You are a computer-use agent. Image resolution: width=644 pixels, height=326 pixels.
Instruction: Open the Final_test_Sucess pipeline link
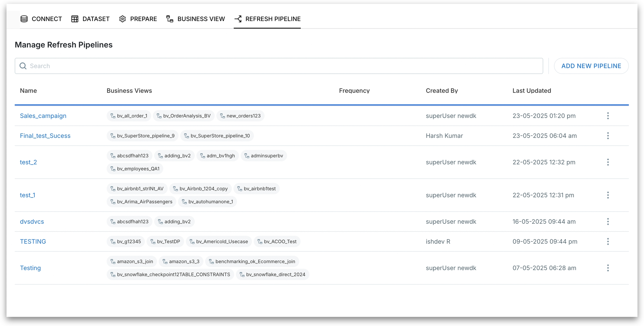45,136
